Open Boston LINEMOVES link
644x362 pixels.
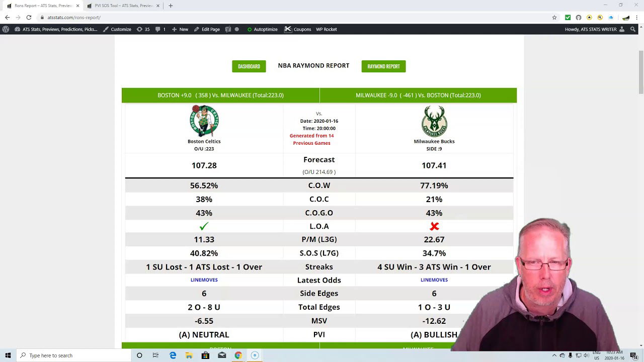[x=204, y=280]
